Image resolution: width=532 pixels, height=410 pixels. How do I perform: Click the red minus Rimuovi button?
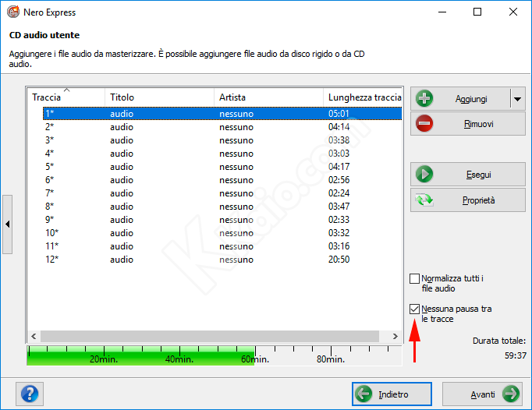(x=468, y=124)
